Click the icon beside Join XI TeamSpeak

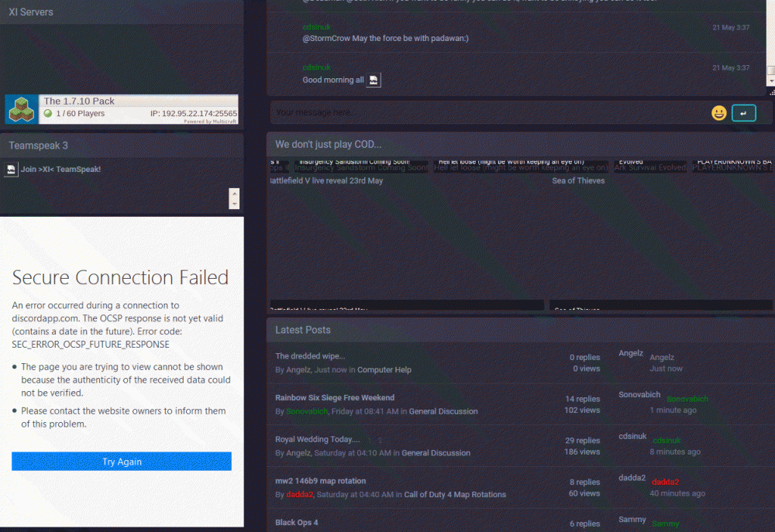(x=11, y=169)
